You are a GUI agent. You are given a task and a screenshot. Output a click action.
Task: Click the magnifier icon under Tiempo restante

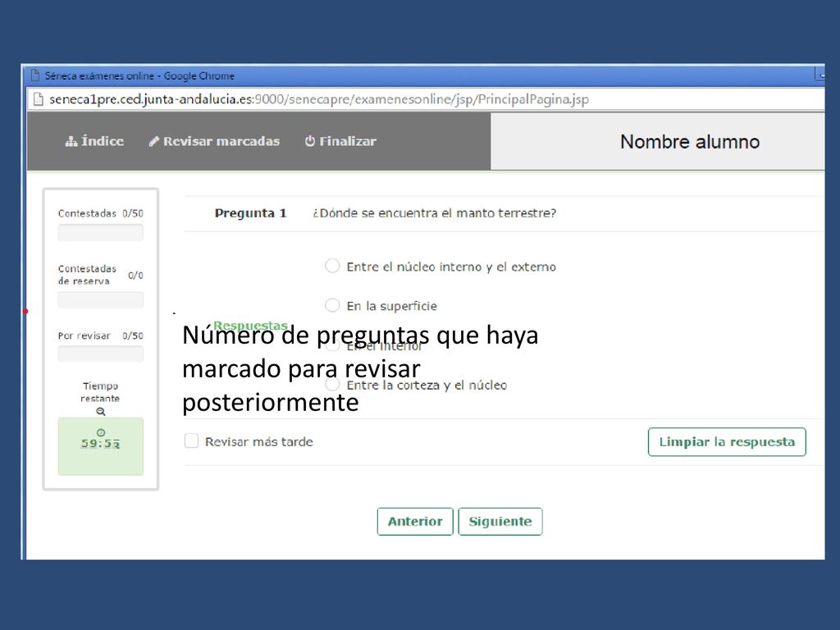pyautogui.click(x=101, y=412)
